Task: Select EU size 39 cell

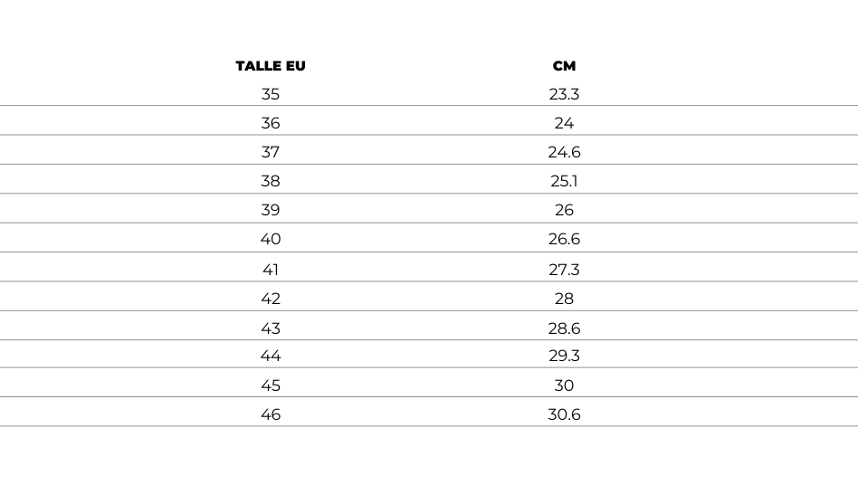Action: coord(271,210)
